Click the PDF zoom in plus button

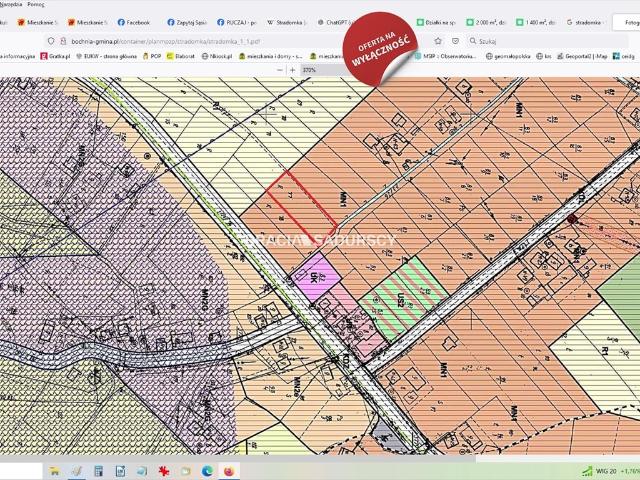click(x=292, y=71)
